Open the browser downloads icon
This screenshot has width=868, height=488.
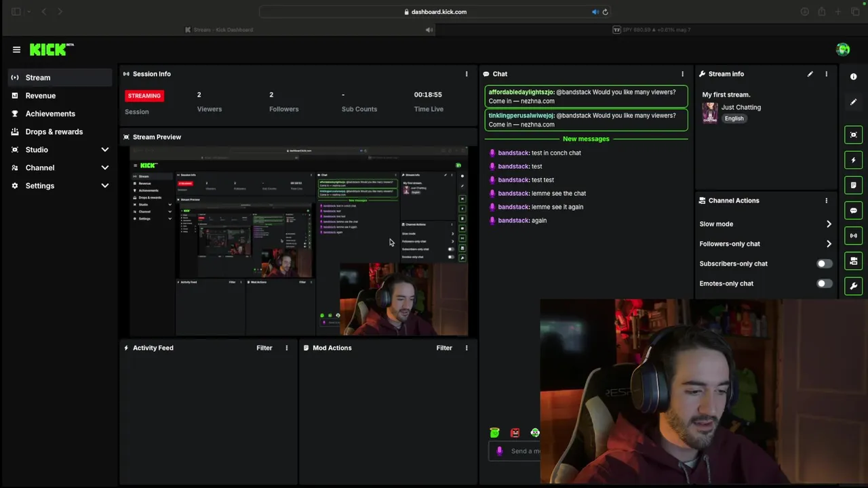point(805,12)
